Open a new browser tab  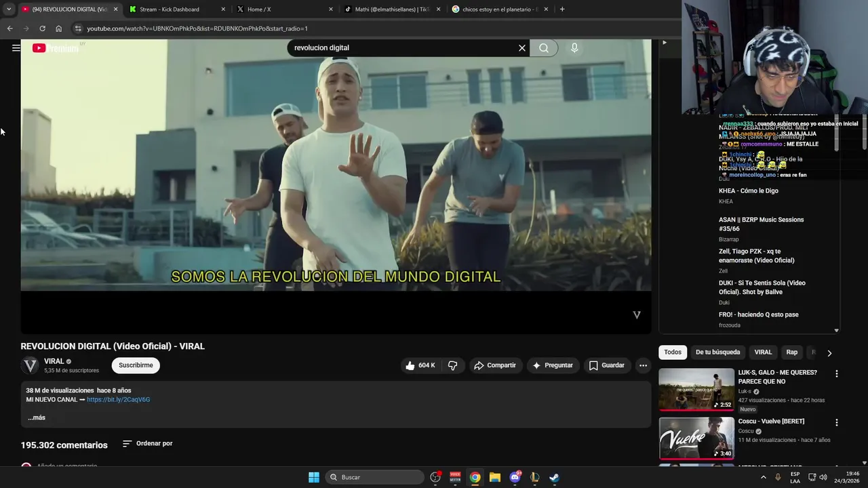[x=562, y=9]
